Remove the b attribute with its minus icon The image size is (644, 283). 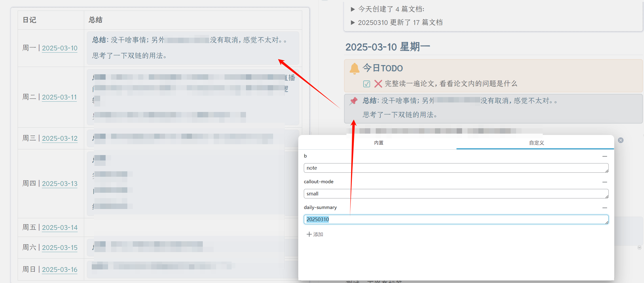(x=605, y=156)
